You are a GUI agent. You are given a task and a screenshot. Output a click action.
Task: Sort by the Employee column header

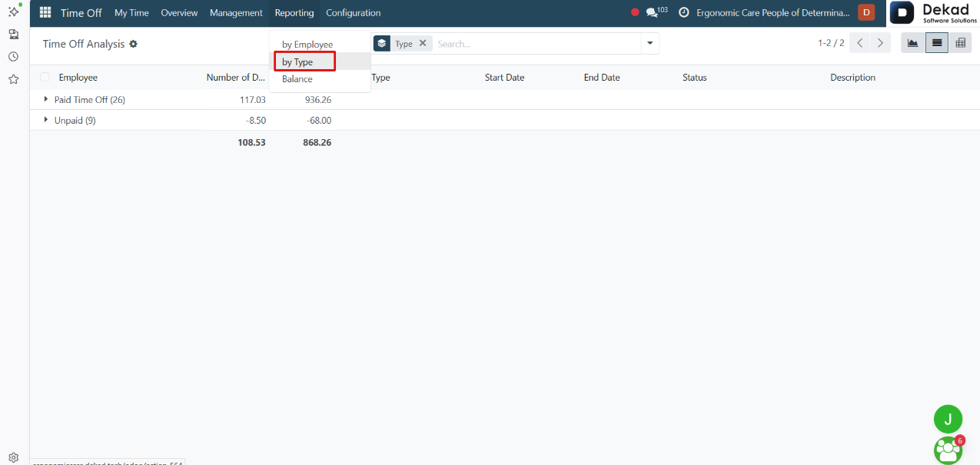(x=78, y=77)
